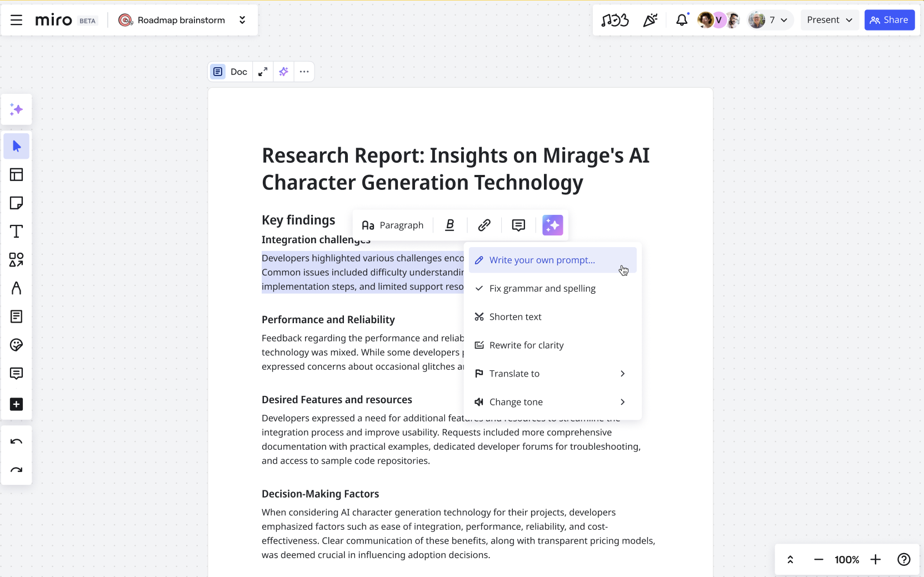Click the Share button
This screenshot has height=577, width=924.
(889, 19)
